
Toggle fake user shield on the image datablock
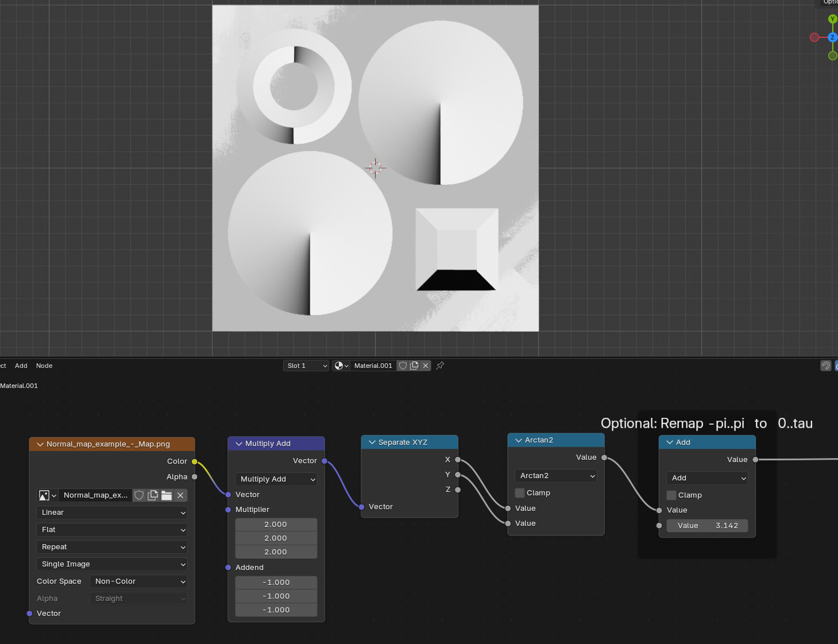click(139, 495)
